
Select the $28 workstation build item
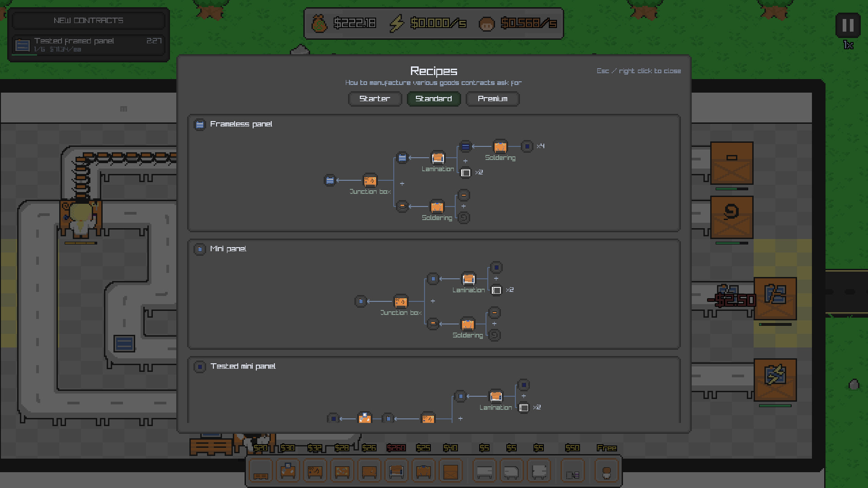click(342, 471)
